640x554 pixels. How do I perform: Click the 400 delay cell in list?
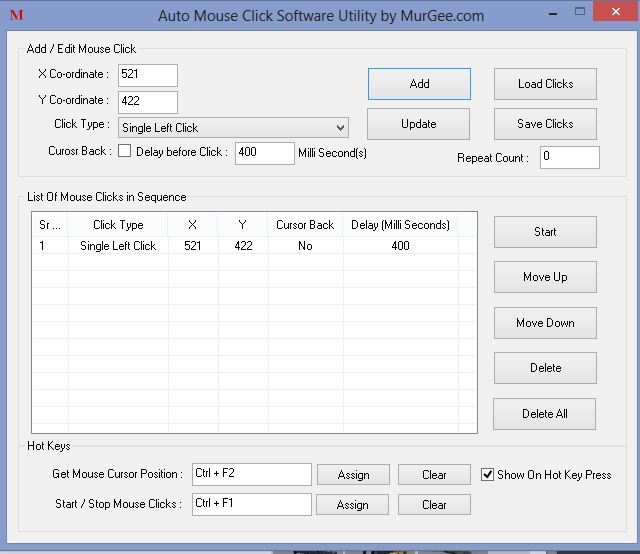pyautogui.click(x=400, y=246)
